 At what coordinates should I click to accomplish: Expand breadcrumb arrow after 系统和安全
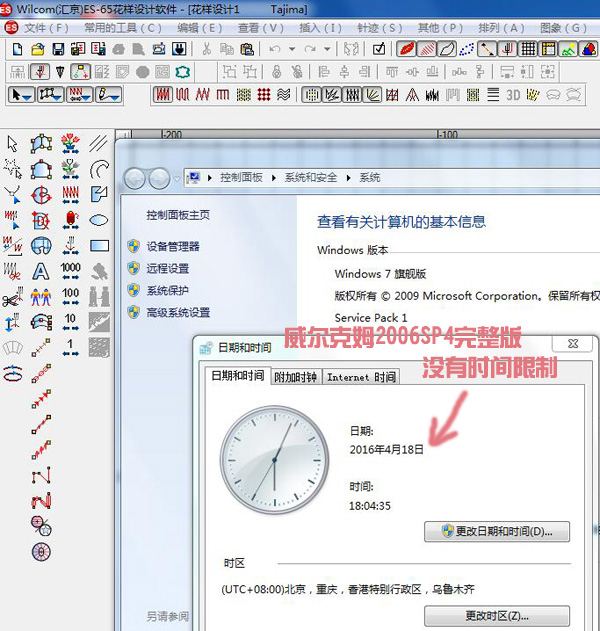pos(348,177)
